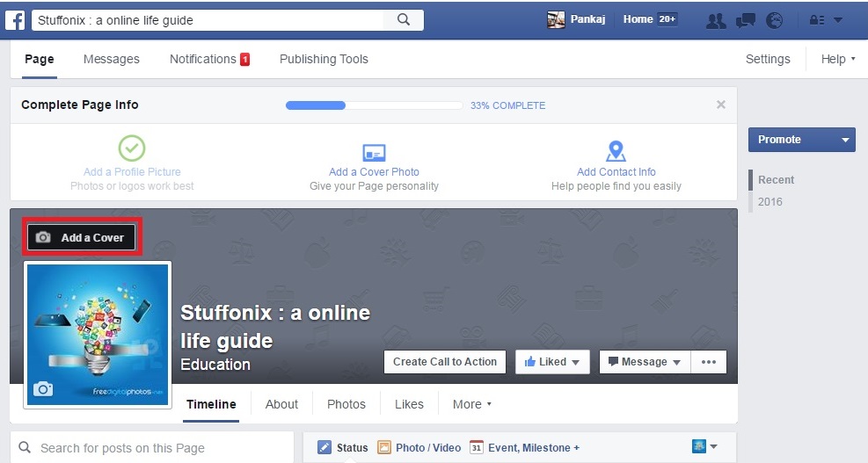Click Add Contact Info link
This screenshot has height=463, width=868.
coord(616,172)
